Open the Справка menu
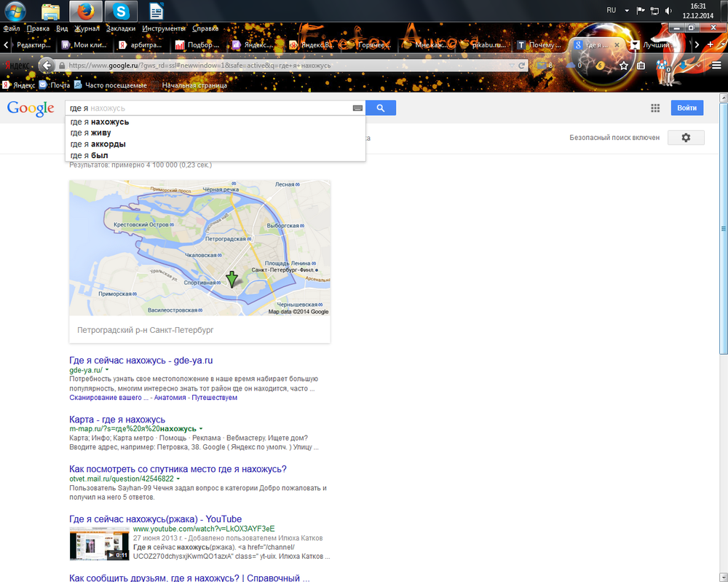 tap(205, 28)
